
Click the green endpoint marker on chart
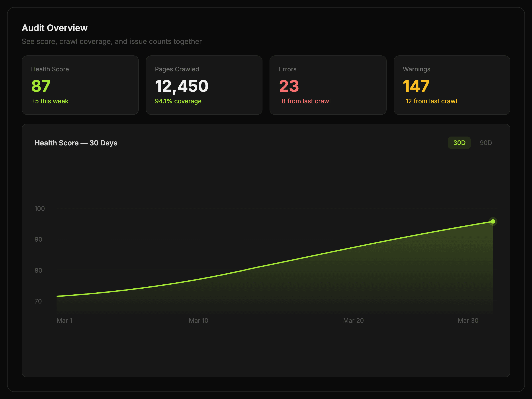(x=493, y=221)
